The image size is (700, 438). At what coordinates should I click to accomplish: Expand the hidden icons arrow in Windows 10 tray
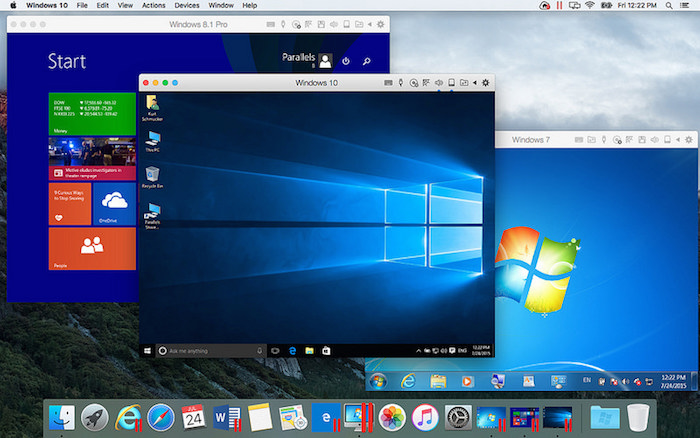click(417, 351)
